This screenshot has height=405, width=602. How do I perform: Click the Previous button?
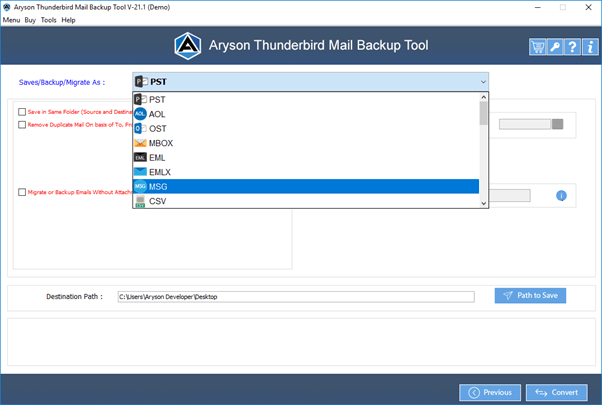tap(490, 392)
